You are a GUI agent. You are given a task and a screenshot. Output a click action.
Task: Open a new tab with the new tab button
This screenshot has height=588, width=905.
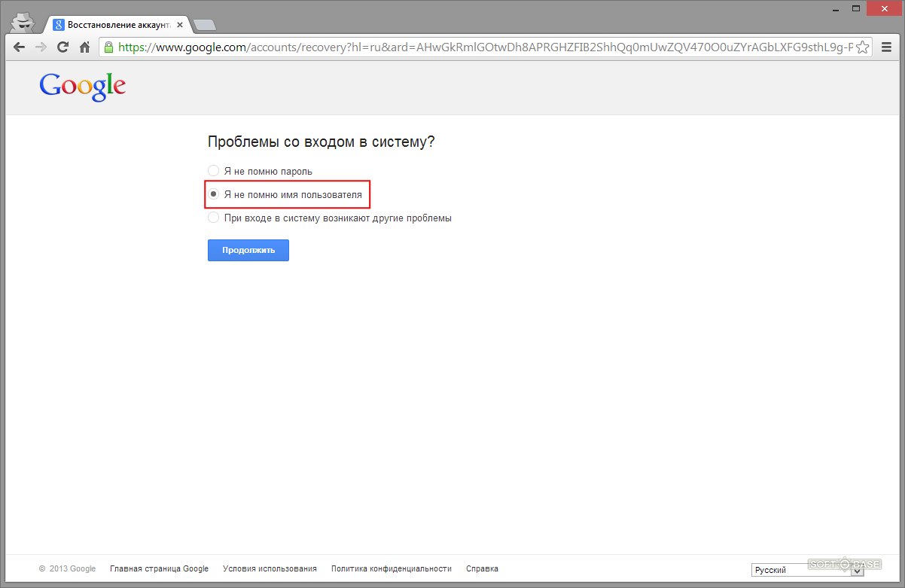204,25
